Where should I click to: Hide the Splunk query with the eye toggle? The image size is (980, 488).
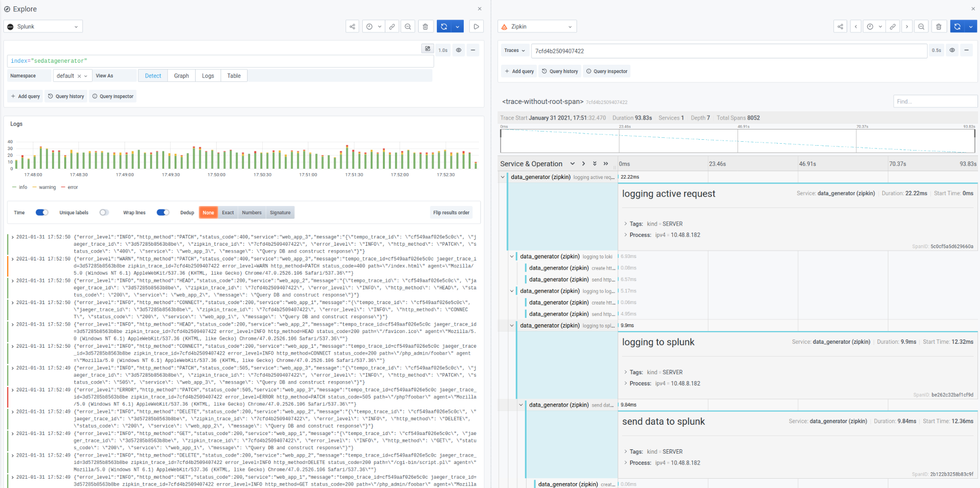[x=458, y=50]
